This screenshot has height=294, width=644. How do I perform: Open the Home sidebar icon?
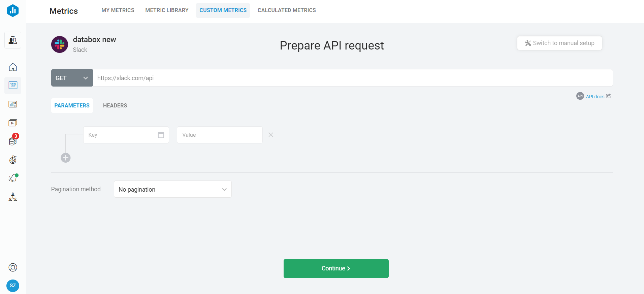pos(13,67)
